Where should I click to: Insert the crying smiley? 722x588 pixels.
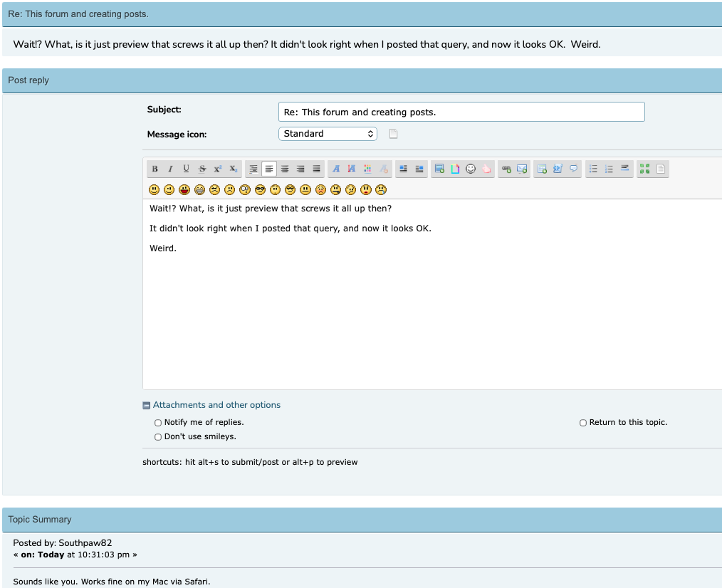pos(381,189)
